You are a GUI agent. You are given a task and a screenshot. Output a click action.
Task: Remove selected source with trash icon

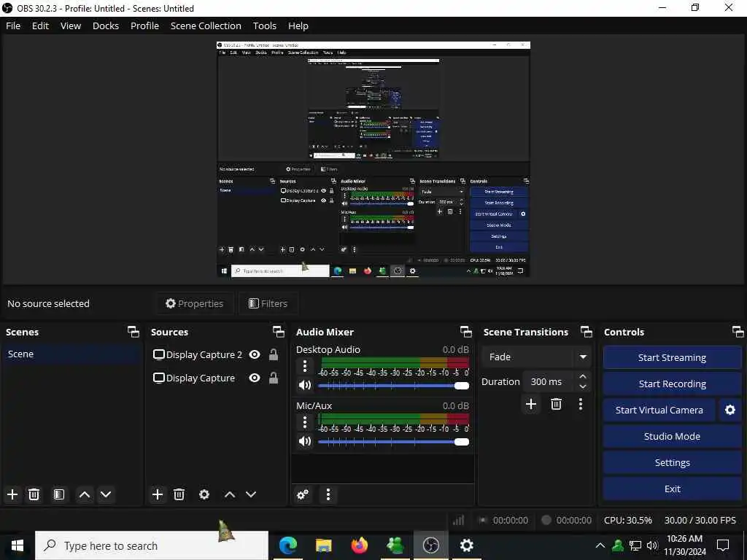point(179,494)
